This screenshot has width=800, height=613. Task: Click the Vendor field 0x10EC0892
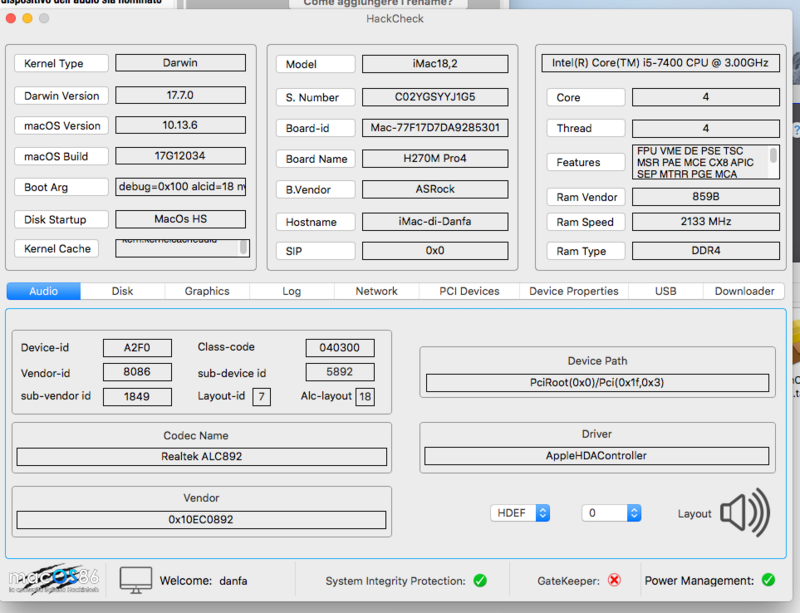coord(201,520)
